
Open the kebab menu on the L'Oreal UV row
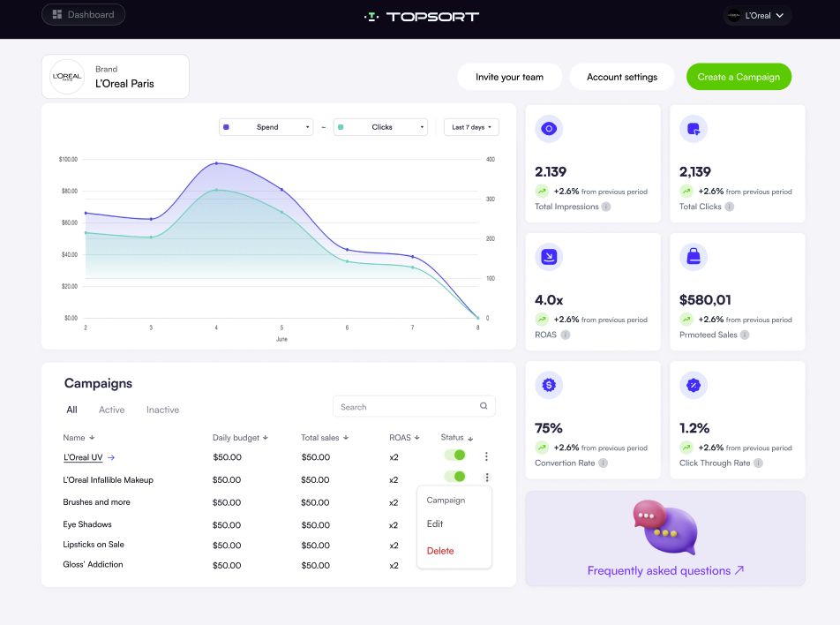[486, 456]
